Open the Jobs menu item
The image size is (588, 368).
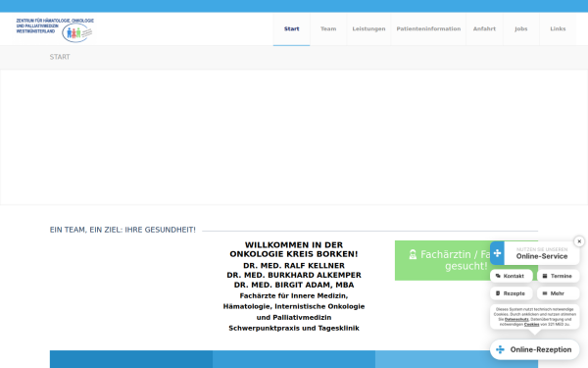[x=521, y=28]
